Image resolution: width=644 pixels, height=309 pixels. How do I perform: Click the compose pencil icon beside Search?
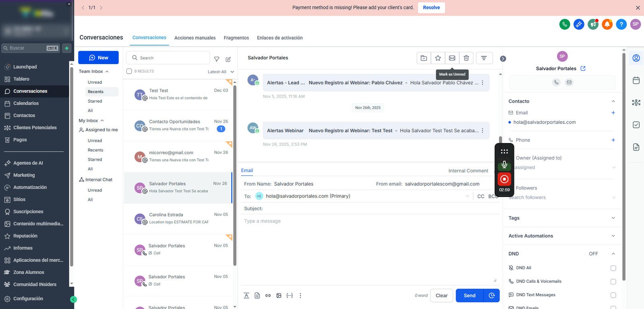click(228, 59)
